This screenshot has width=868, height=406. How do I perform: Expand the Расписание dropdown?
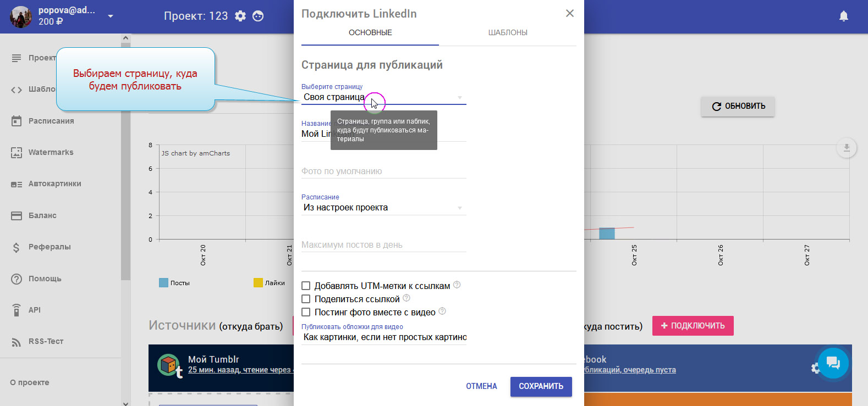coord(383,208)
